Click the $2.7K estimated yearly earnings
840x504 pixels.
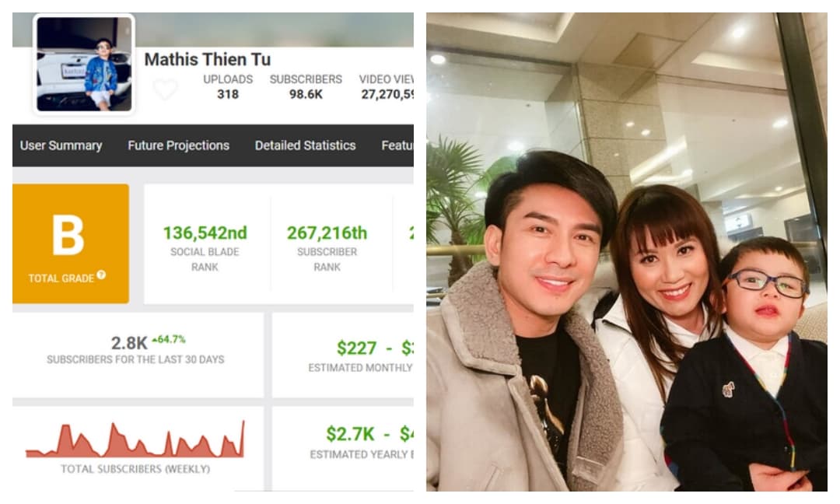pos(350,434)
